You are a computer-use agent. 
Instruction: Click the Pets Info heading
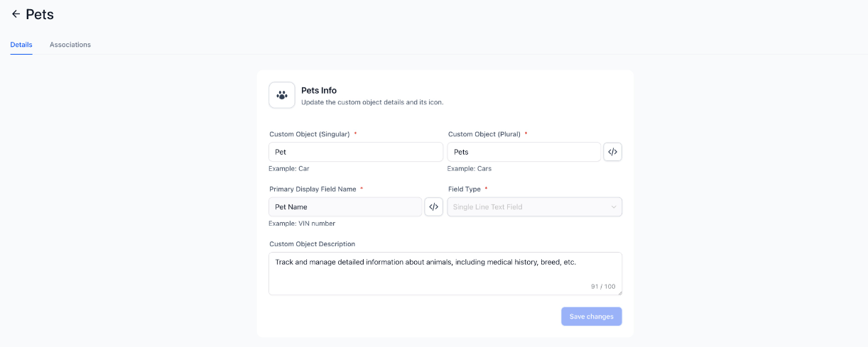[x=319, y=90]
